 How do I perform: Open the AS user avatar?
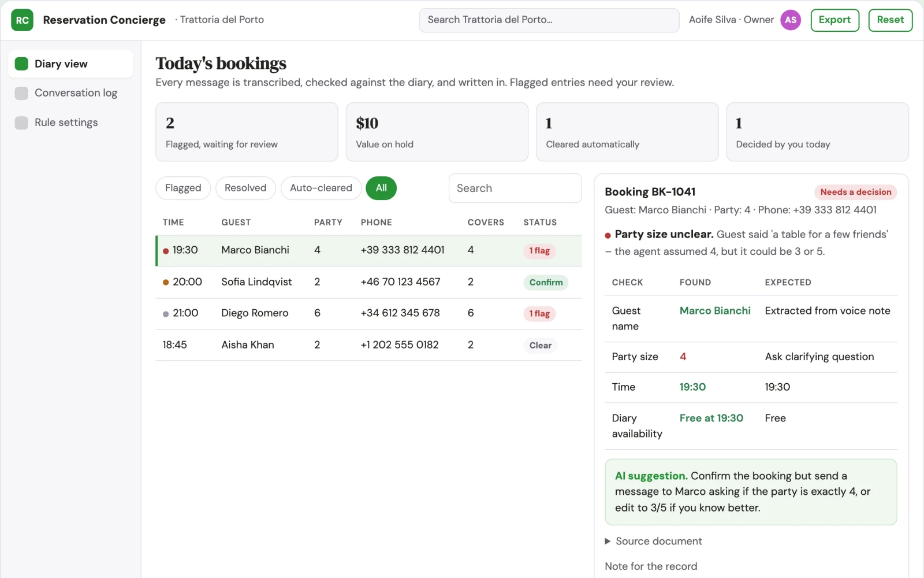(791, 20)
